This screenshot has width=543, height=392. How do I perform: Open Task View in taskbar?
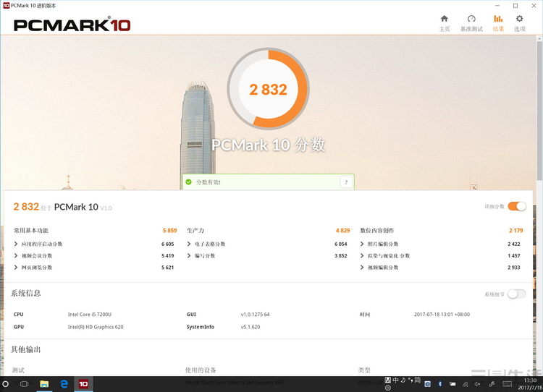[x=24, y=384]
